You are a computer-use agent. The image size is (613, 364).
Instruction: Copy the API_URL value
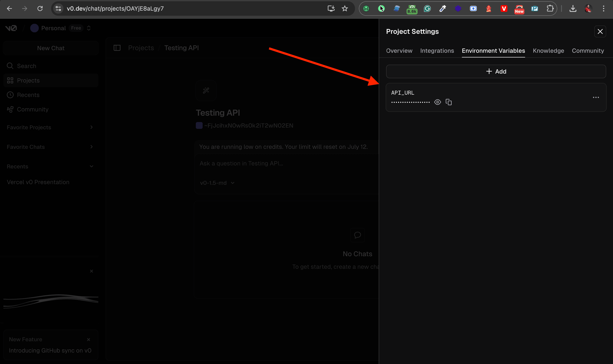tap(448, 102)
